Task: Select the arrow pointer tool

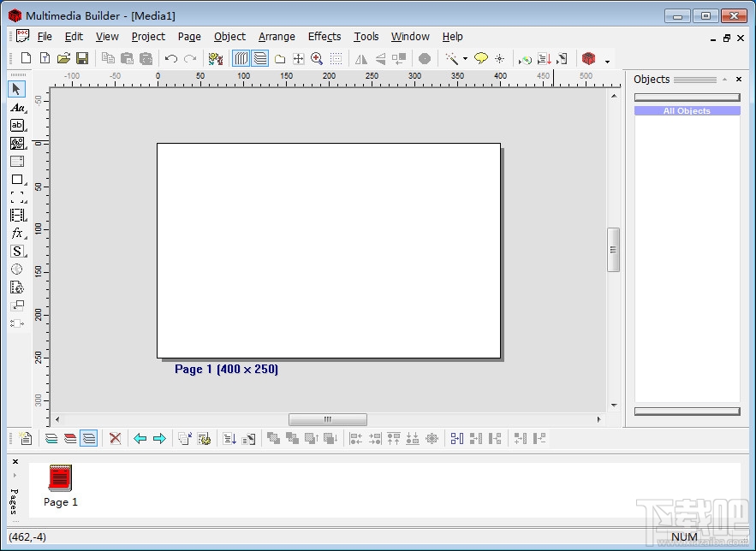Action: click(x=17, y=89)
